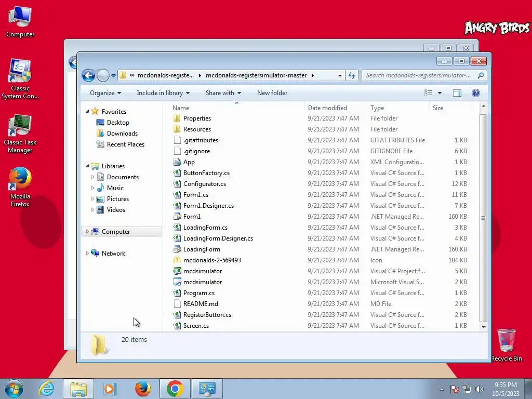Click the search magnifier icon
Screen dimensions: 532x399
pos(481,75)
